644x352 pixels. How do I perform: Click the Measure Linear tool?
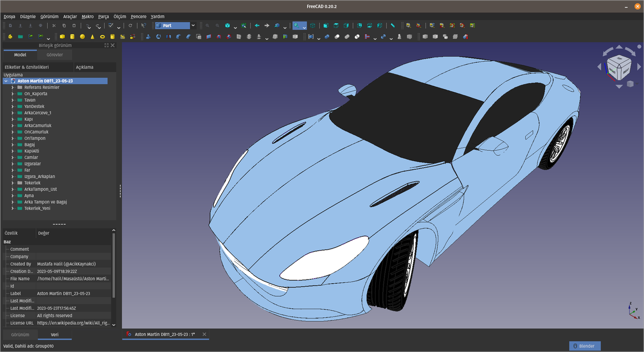pos(408,25)
